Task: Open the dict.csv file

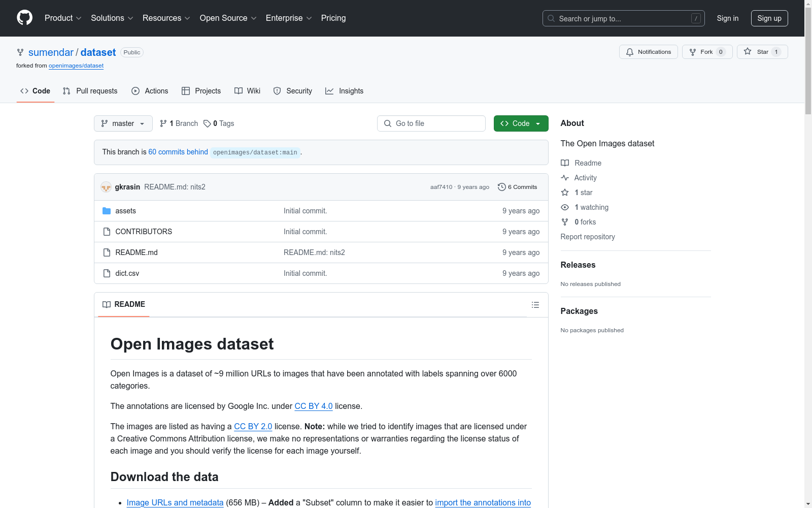Action: (127, 273)
